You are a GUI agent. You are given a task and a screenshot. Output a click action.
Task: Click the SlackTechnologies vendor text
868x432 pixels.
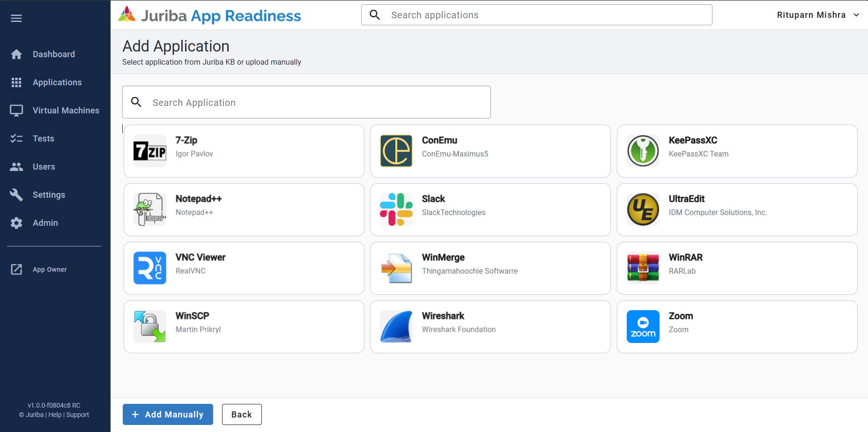click(x=453, y=212)
